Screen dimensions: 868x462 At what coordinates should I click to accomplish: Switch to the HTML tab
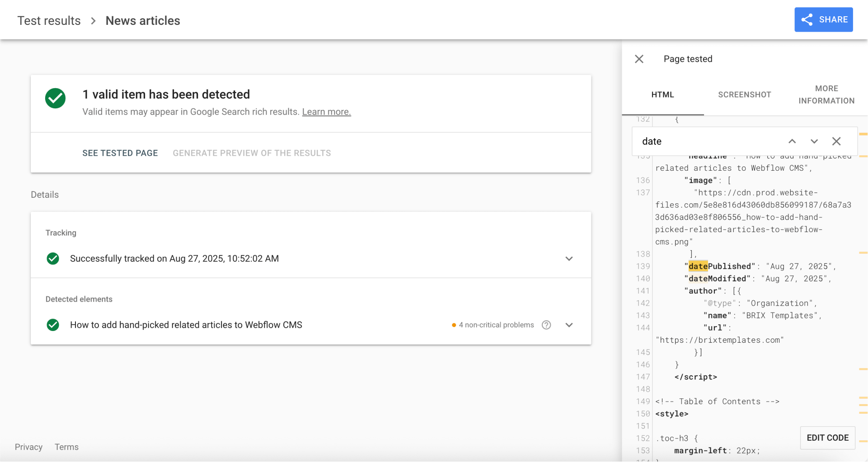(662, 94)
